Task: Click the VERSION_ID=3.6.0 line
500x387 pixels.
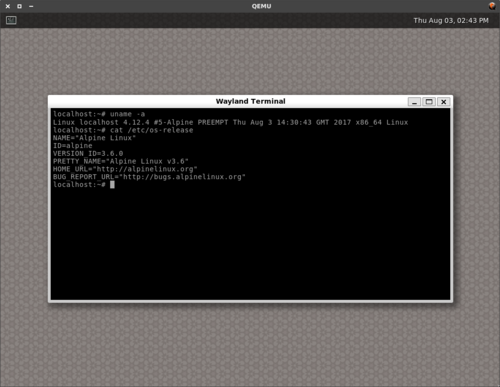Action: point(88,154)
